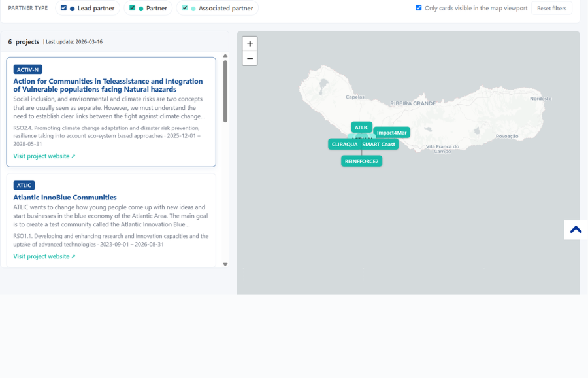Click the Last update date text
588x378 pixels.
click(74, 42)
